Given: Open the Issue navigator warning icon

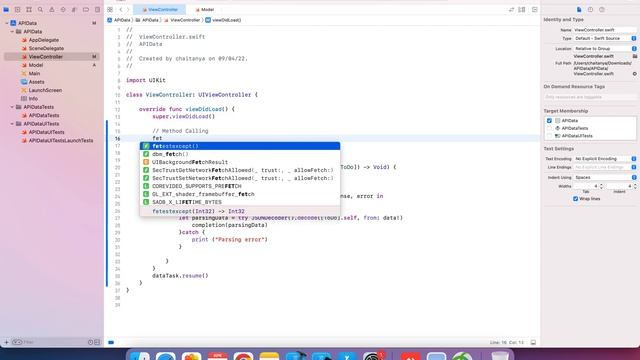Looking at the screenshot, I should 52,9.
